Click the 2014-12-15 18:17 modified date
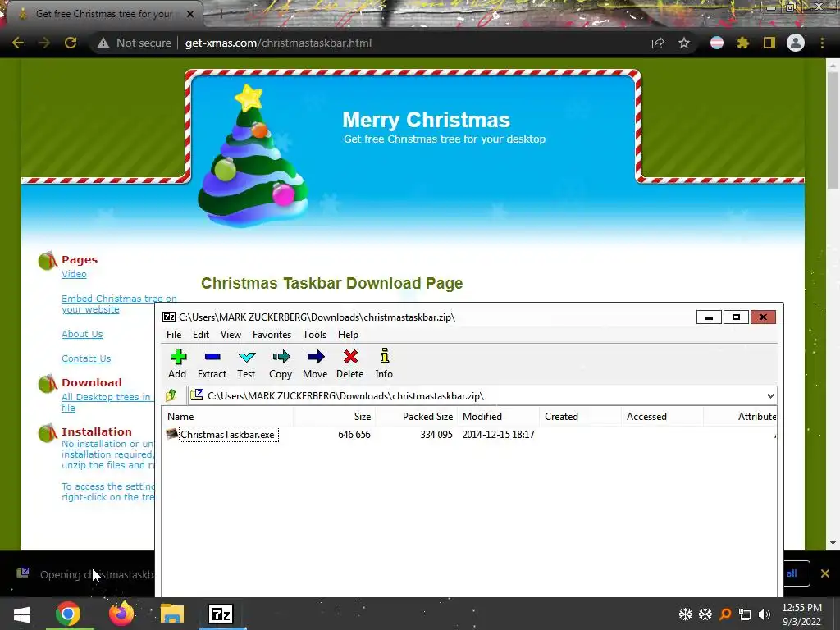The image size is (840, 630). click(x=498, y=435)
